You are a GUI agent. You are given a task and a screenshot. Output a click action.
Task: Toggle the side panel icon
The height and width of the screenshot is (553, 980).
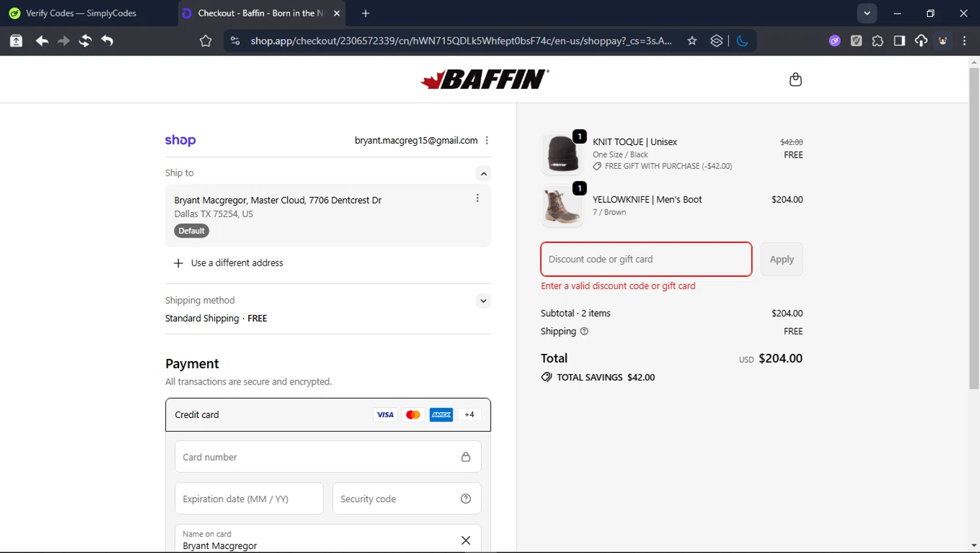pyautogui.click(x=899, y=41)
